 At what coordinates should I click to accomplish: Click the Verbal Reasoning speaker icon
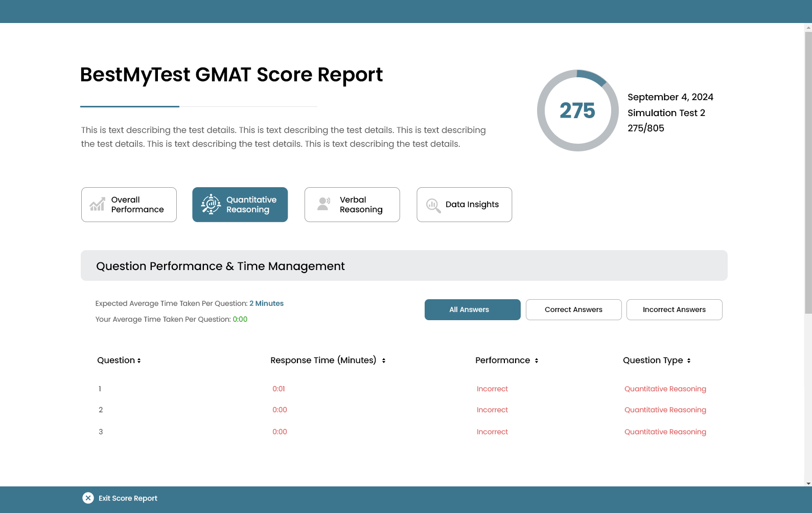click(324, 204)
